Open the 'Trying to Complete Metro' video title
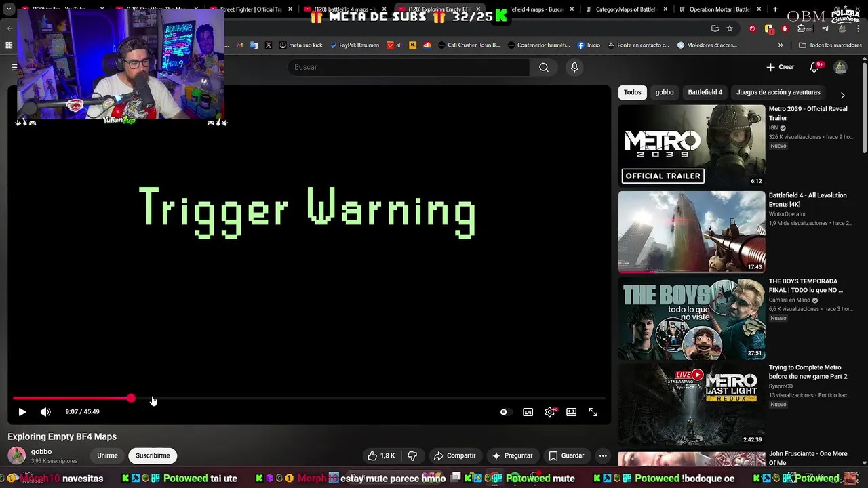 [808, 372]
